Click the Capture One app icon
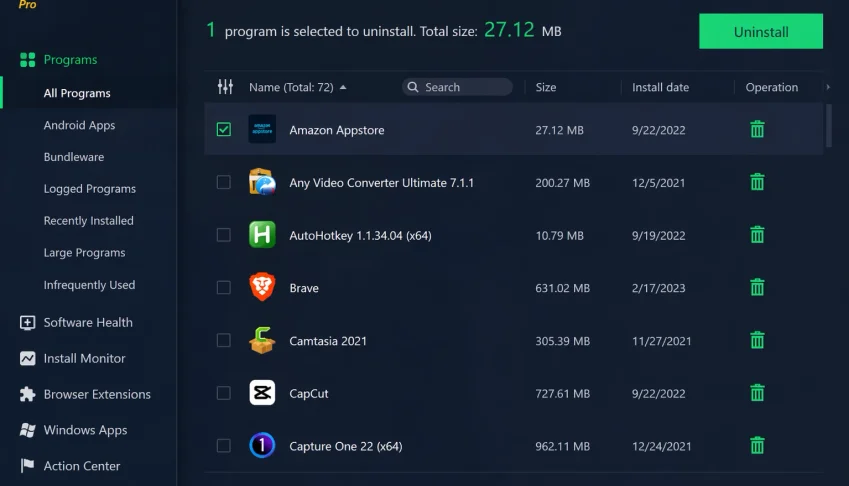 [262, 445]
